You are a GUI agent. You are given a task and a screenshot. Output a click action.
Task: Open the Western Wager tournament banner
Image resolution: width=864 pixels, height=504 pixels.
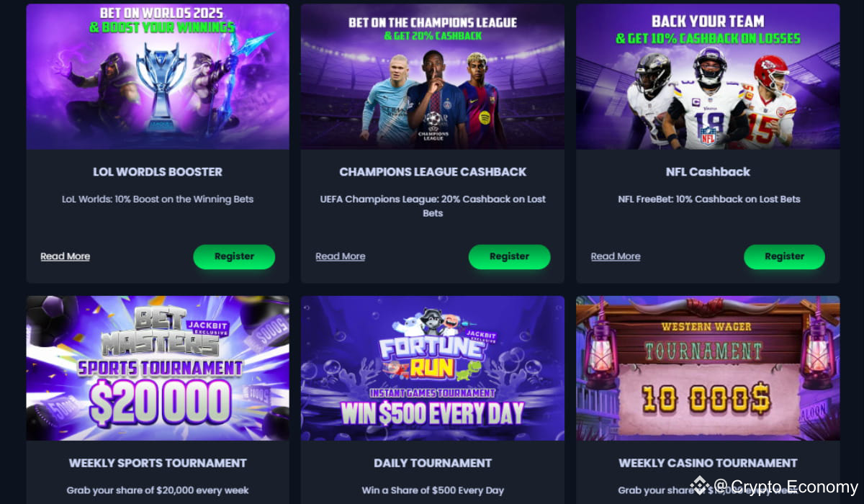[x=708, y=368]
